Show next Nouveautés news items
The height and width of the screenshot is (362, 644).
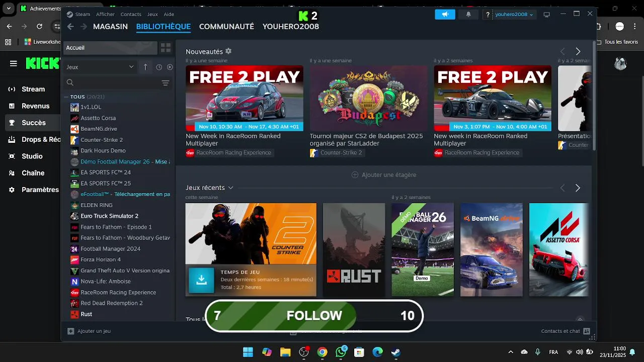(578, 51)
